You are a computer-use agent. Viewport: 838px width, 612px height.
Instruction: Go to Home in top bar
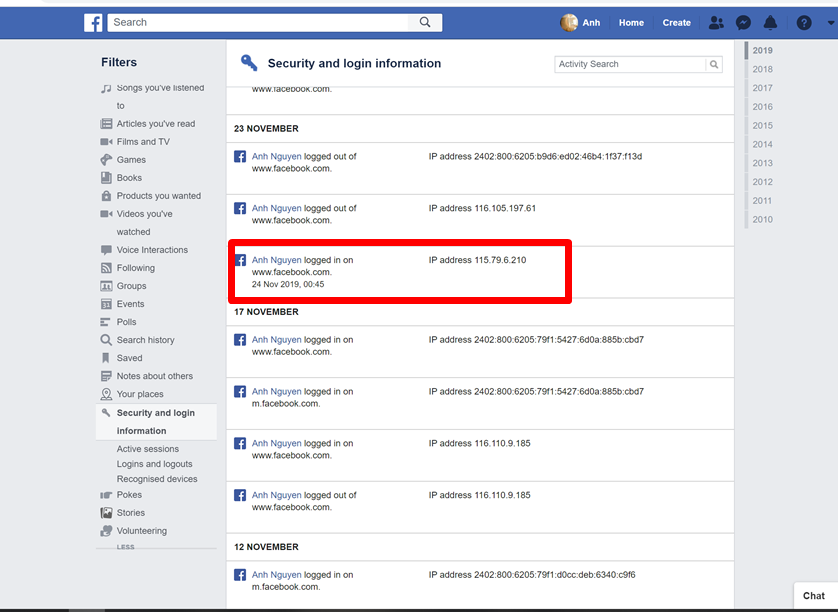(x=631, y=22)
